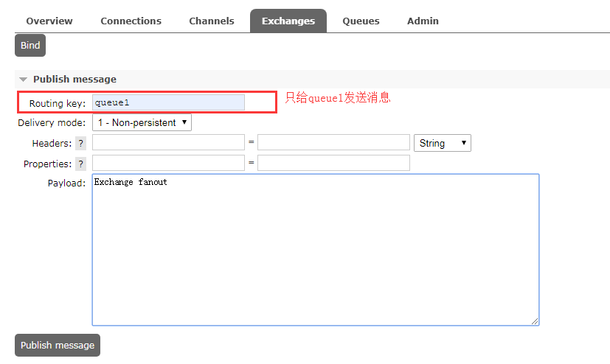Open the Delivery mode dropdown
This screenshot has width=610, height=364.
pos(142,122)
